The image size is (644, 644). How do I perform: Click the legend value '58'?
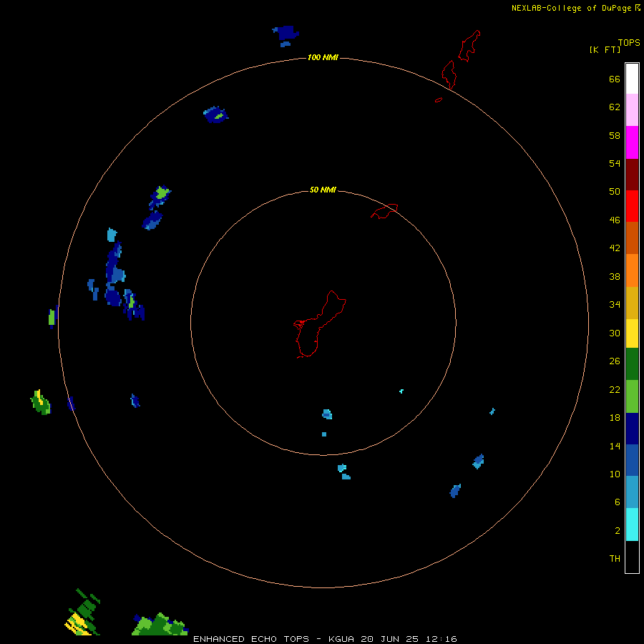(x=615, y=135)
